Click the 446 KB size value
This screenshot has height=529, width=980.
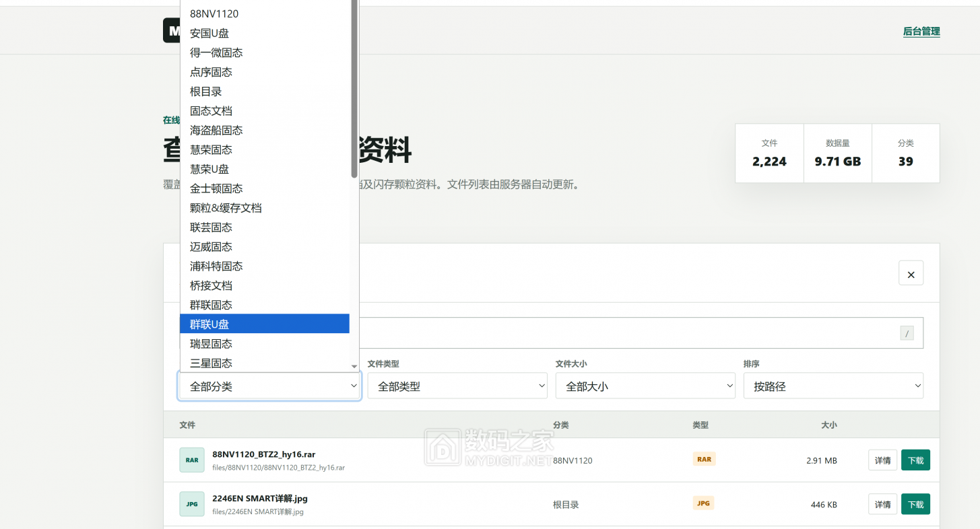(x=824, y=505)
